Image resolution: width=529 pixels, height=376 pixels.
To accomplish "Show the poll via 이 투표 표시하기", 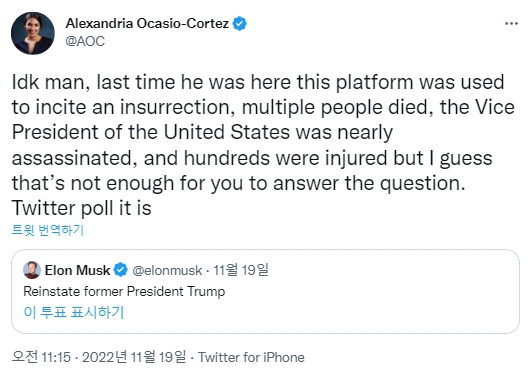I will [x=74, y=312].
